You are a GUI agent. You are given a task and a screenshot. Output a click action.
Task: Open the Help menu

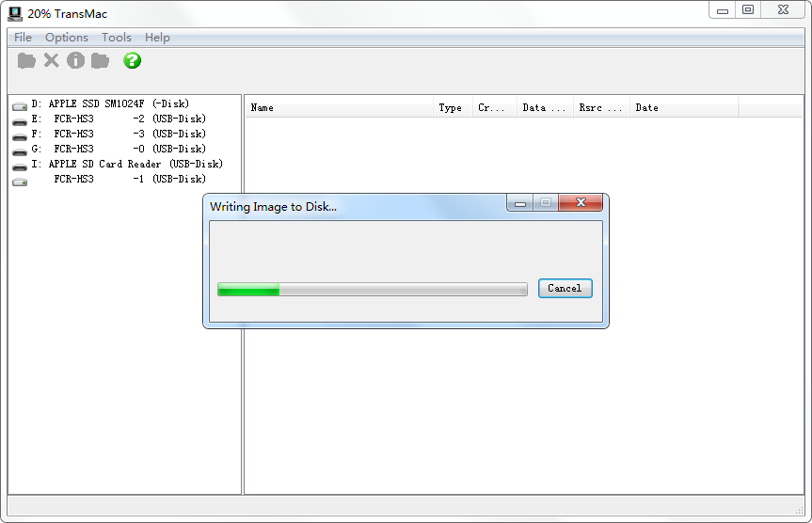tap(157, 38)
